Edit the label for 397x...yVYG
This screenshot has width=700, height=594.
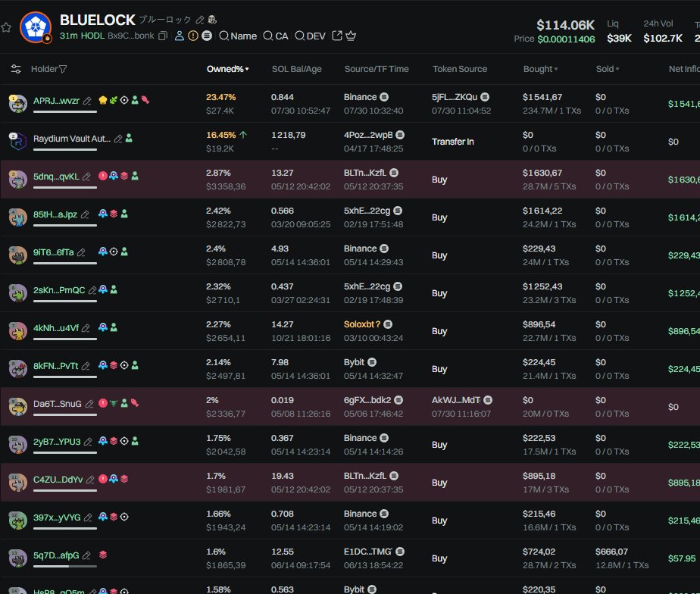[x=88, y=517]
